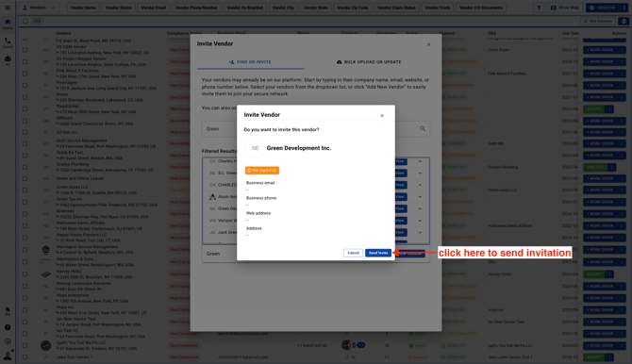
Task: Expand the S.L. Green result chevron
Action: point(420,173)
